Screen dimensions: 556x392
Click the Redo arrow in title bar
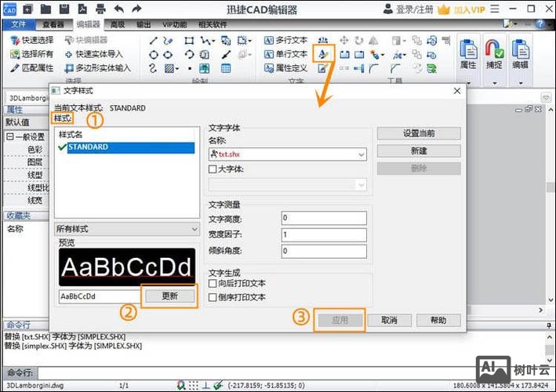(137, 9)
